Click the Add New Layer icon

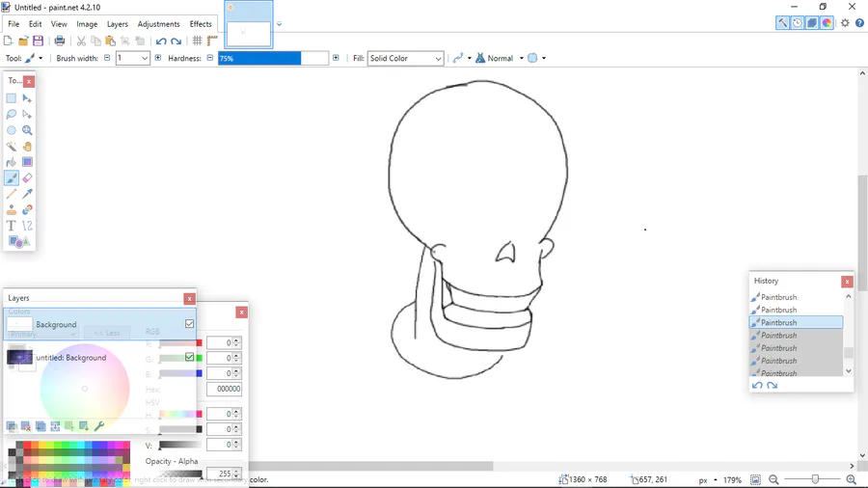12,426
